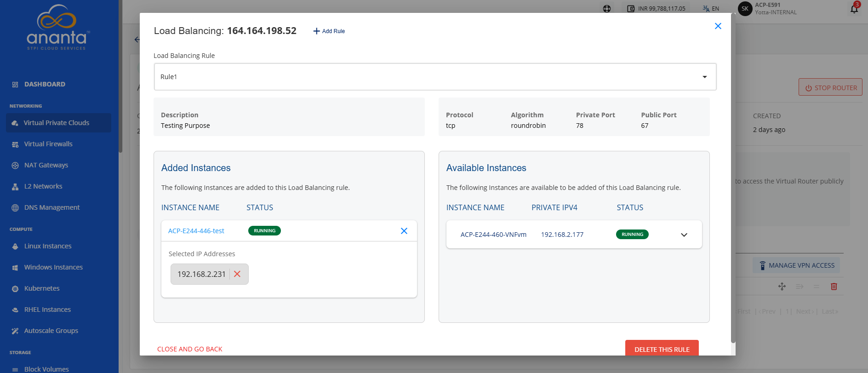Click the Stop Router button

[830, 87]
